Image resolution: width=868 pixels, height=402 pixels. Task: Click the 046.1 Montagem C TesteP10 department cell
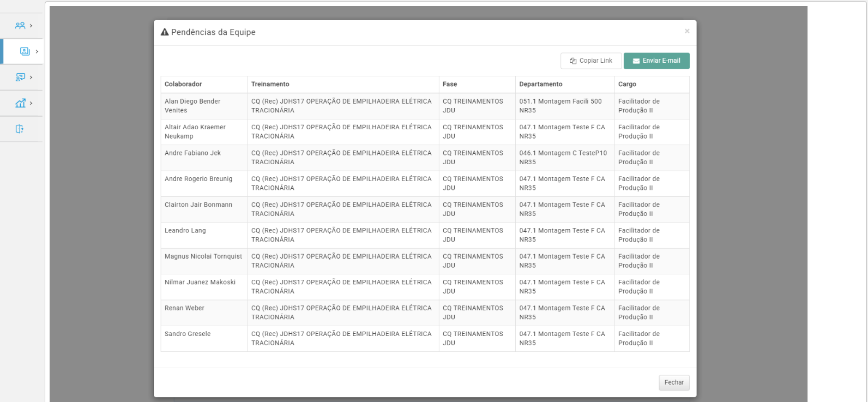pyautogui.click(x=563, y=157)
